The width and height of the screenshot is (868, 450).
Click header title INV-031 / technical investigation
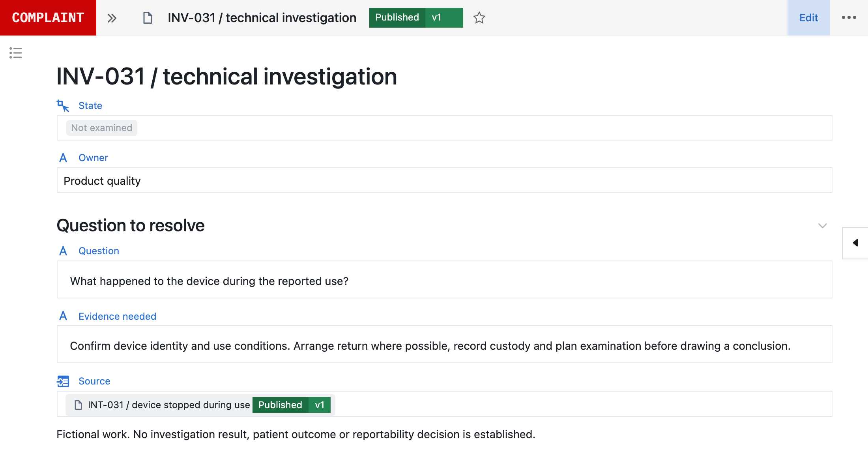[x=262, y=18]
